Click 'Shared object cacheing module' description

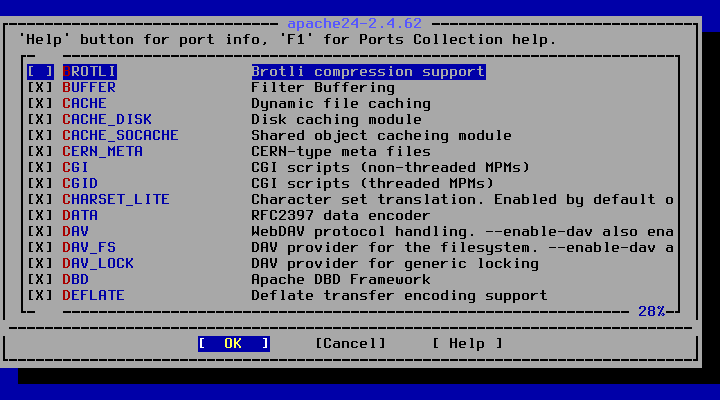tap(382, 135)
